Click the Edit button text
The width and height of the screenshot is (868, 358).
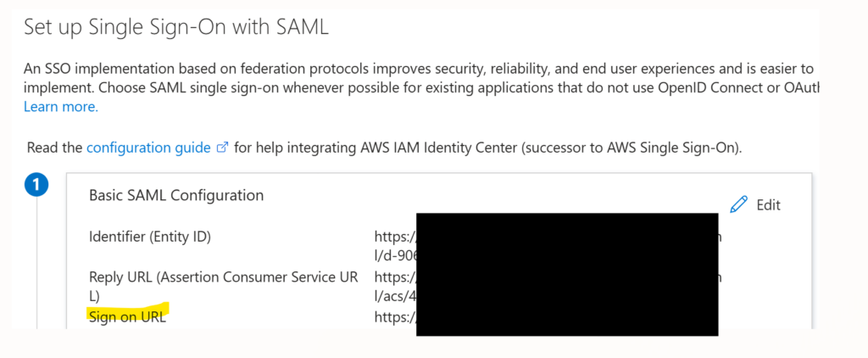point(768,205)
